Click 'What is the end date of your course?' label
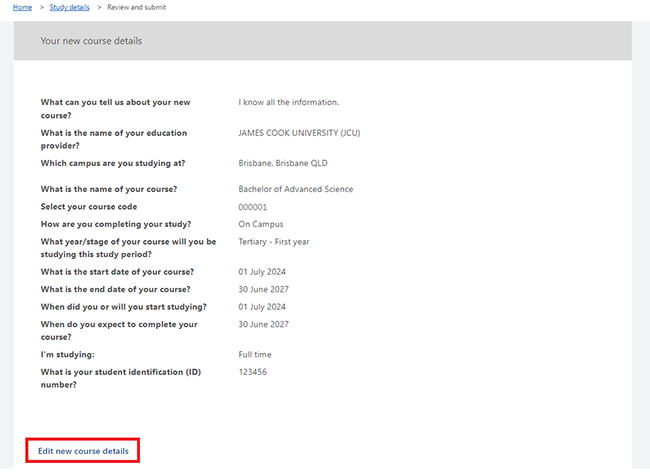This screenshot has height=472, width=650. [116, 289]
